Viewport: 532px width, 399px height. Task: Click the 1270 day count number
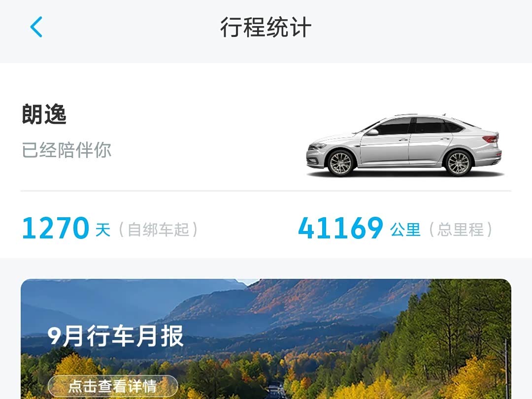point(55,228)
